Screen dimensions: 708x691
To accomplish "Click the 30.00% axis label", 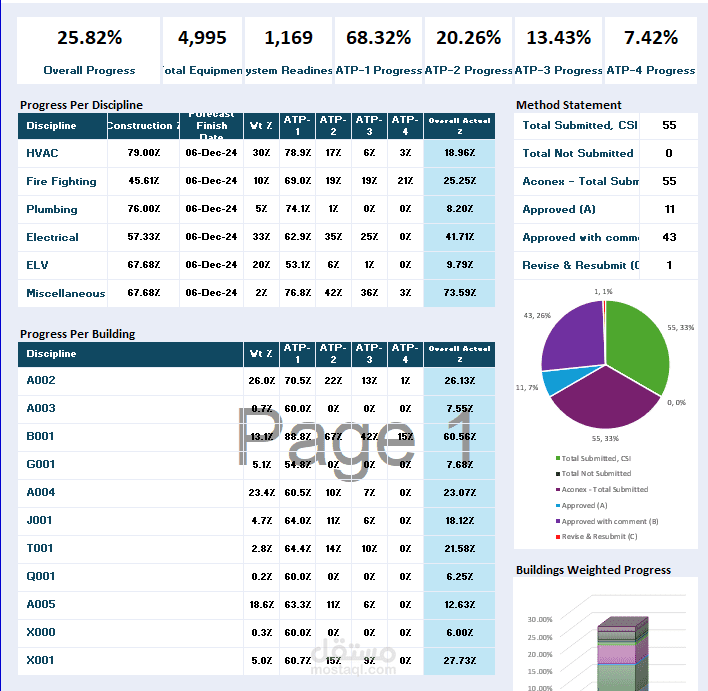I will (540, 620).
